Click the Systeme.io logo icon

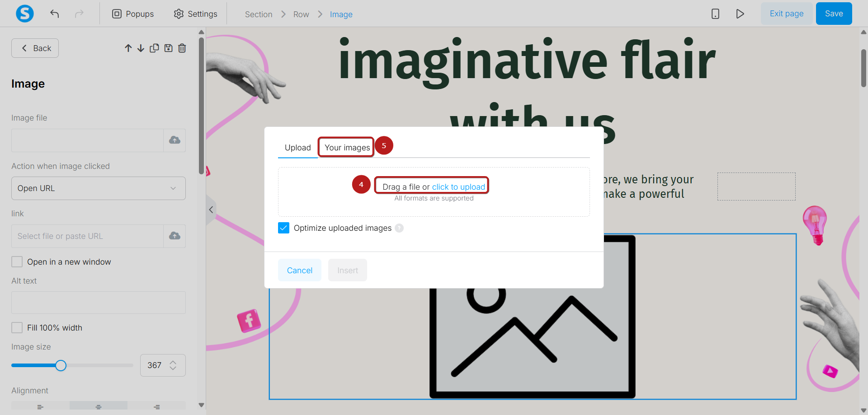[25, 14]
